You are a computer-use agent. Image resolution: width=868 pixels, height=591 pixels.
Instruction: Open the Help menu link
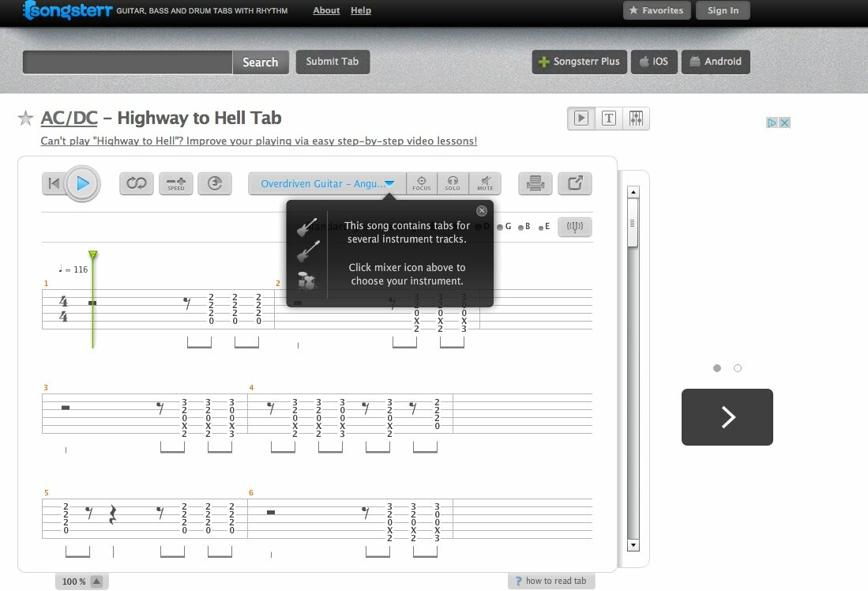[x=361, y=10]
